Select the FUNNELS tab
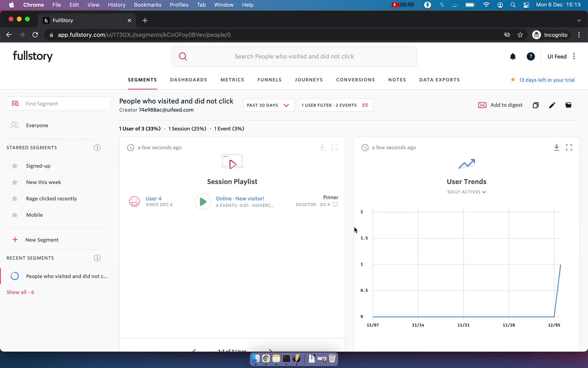588x368 pixels. click(x=270, y=80)
